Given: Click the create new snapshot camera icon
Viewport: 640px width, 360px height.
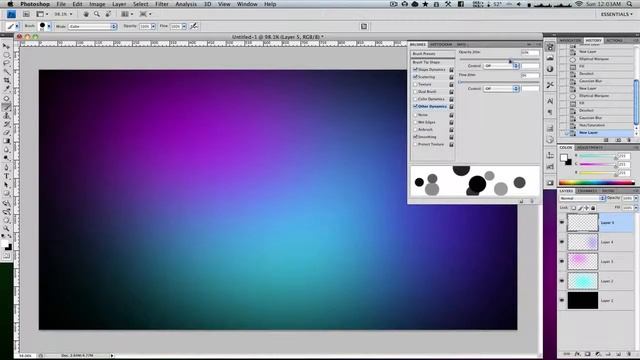Looking at the screenshot, I should coord(618,140).
